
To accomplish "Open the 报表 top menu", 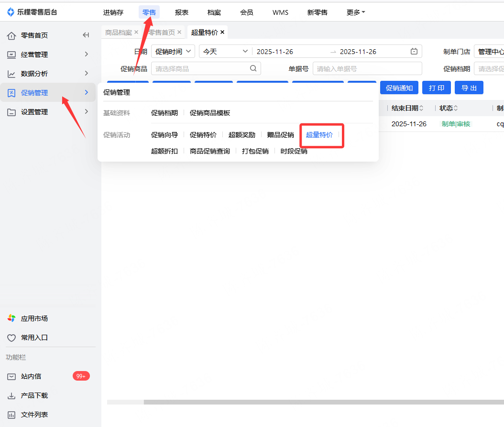I will point(182,12).
